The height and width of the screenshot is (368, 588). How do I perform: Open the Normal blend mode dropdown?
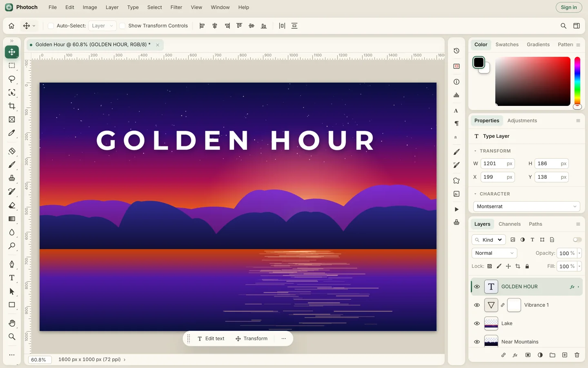494,253
